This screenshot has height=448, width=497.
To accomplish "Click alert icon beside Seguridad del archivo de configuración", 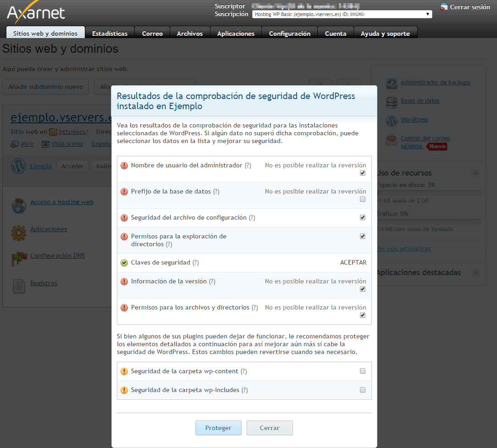I will point(124,218).
